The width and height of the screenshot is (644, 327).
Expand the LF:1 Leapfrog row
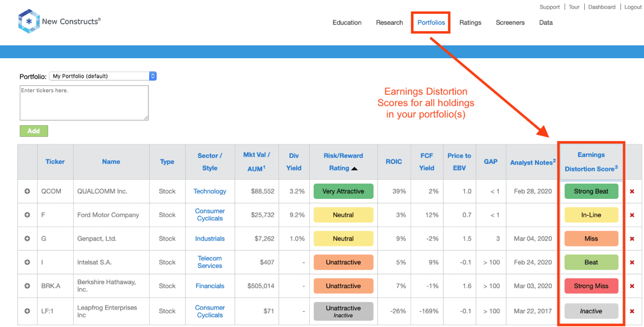click(x=27, y=311)
